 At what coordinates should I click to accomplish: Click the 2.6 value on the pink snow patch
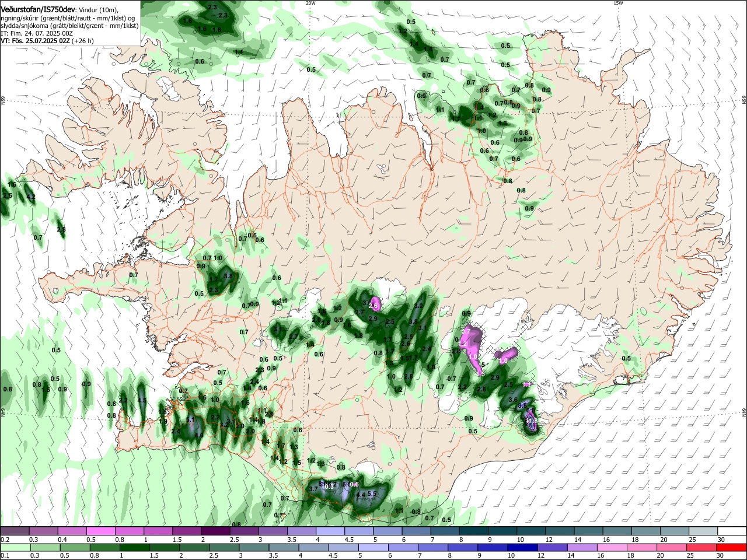tap(374, 306)
